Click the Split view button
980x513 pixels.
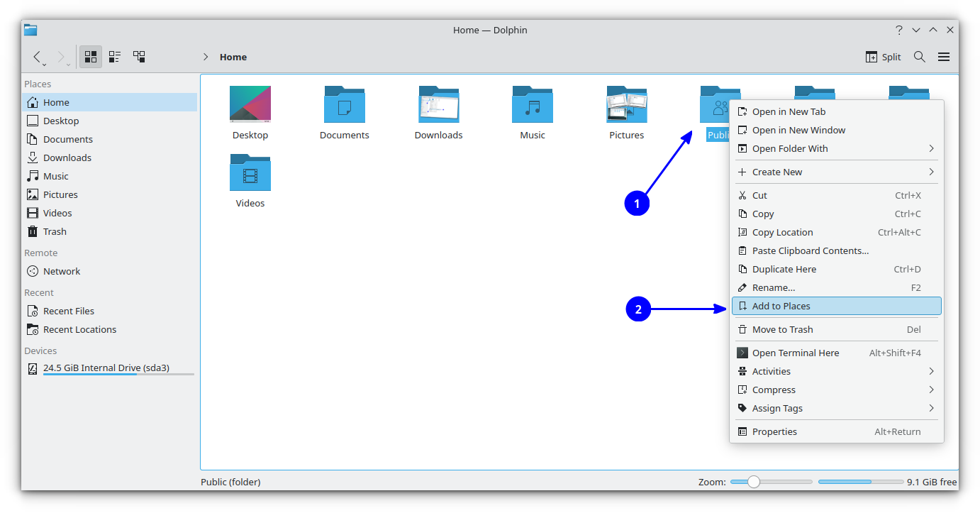881,57
